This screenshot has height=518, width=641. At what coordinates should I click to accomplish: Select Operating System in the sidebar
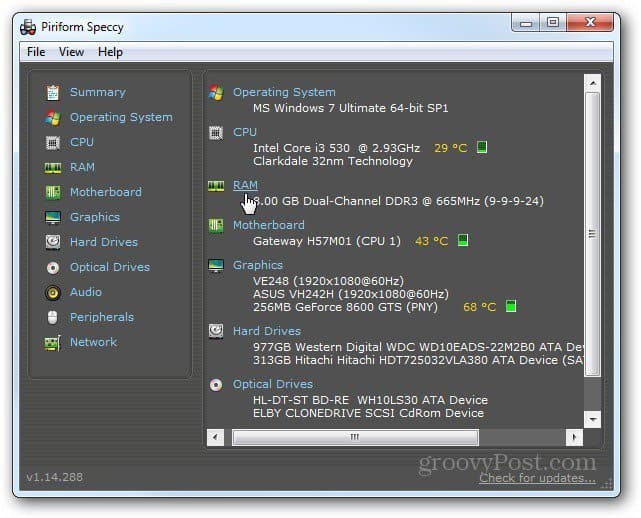(121, 117)
